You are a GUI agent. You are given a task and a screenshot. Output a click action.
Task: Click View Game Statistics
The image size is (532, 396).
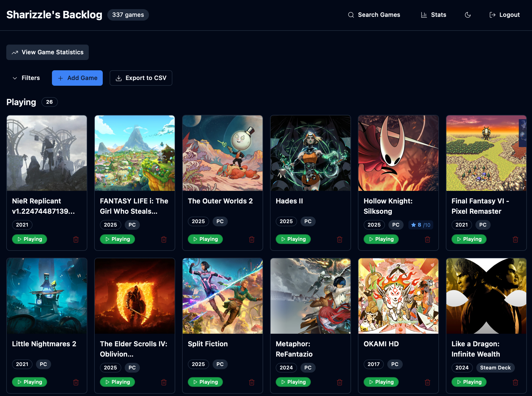[47, 52]
